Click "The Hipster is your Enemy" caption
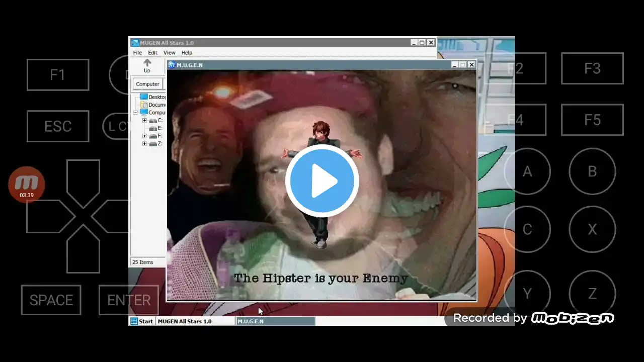This screenshot has height=362, width=644. [x=321, y=278]
